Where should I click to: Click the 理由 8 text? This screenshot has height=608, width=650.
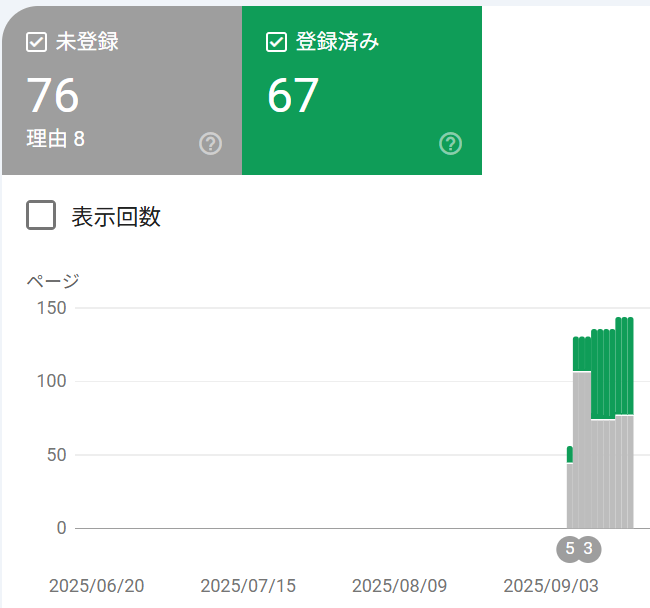tap(56, 139)
